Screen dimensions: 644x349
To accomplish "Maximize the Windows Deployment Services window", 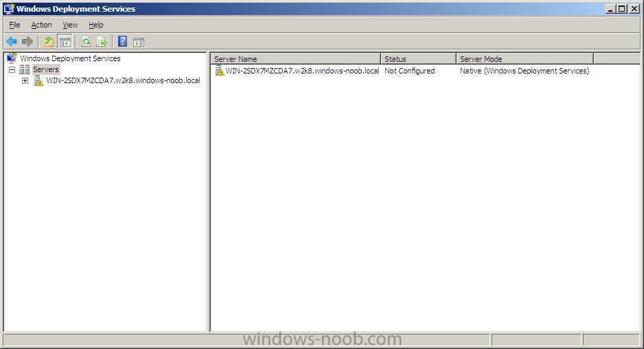I will pyautogui.click(x=622, y=9).
